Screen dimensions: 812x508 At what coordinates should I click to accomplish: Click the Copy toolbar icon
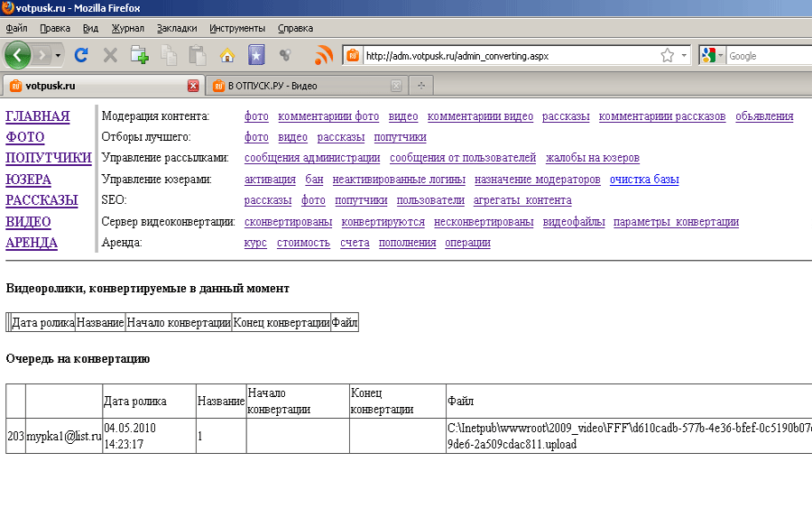169,55
